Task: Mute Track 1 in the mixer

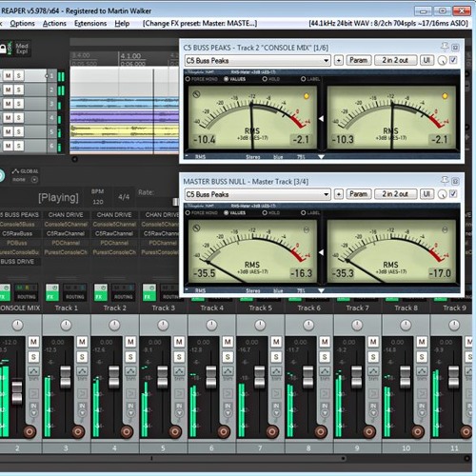Action: tap(82, 342)
